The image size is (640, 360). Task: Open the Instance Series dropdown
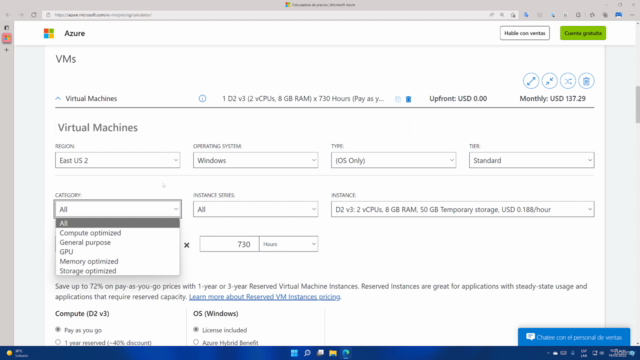tap(256, 209)
